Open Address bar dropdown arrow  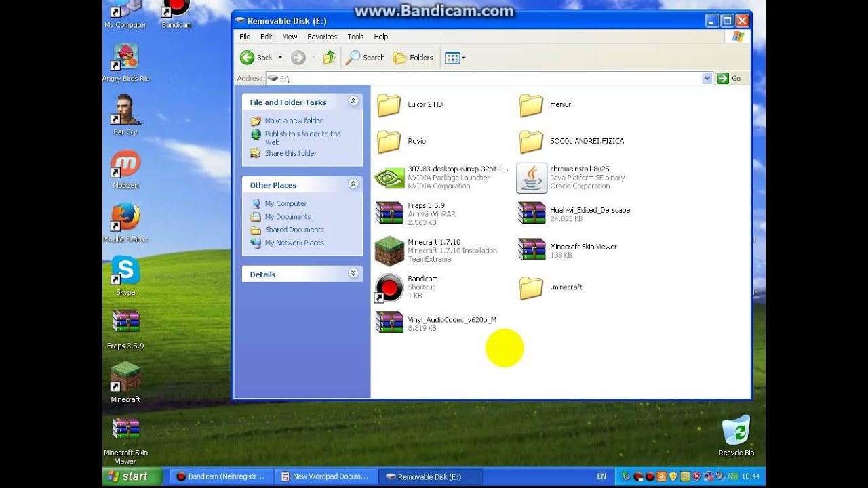pyautogui.click(x=707, y=79)
